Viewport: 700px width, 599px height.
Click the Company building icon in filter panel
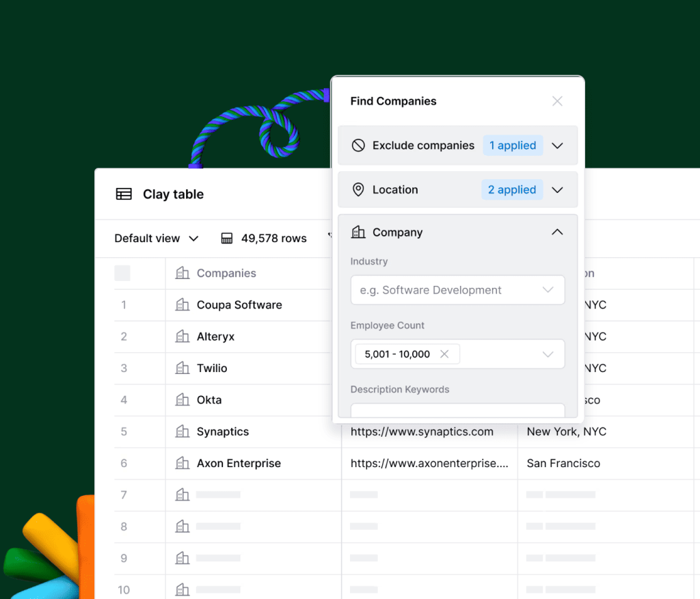coord(358,232)
